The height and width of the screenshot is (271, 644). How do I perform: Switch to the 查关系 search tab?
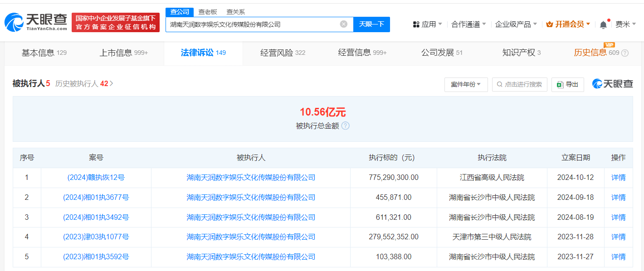(x=235, y=12)
